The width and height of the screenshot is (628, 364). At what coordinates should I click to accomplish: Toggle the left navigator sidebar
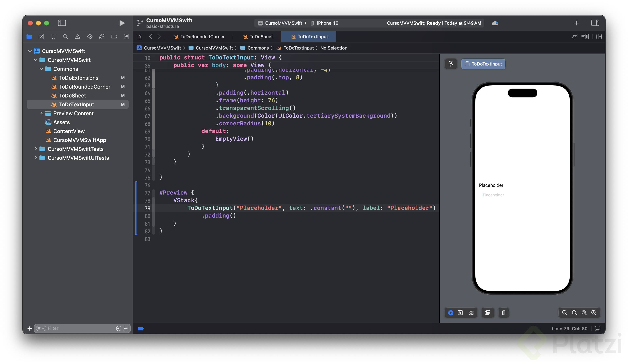coord(62,23)
